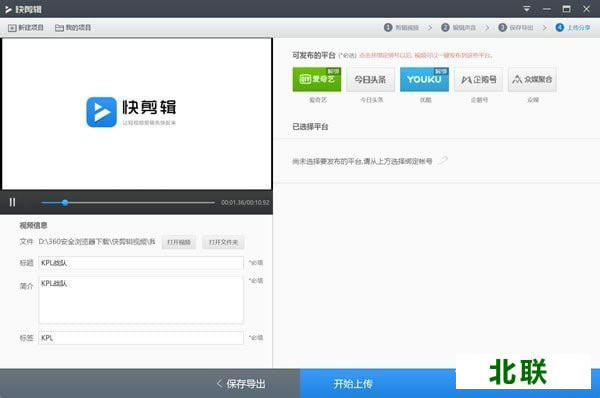Click the 尚未选择要发布的平台 notice text
The height and width of the screenshot is (398, 600).
tap(362, 161)
